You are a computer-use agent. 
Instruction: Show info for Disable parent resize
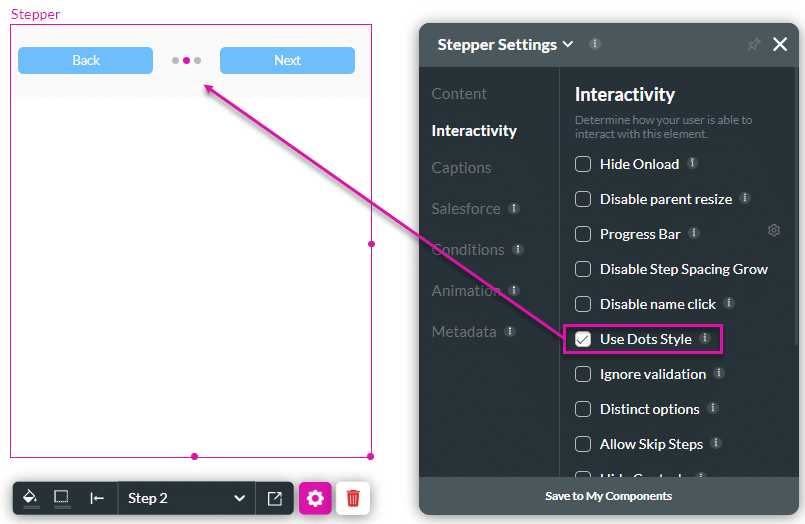click(x=745, y=198)
